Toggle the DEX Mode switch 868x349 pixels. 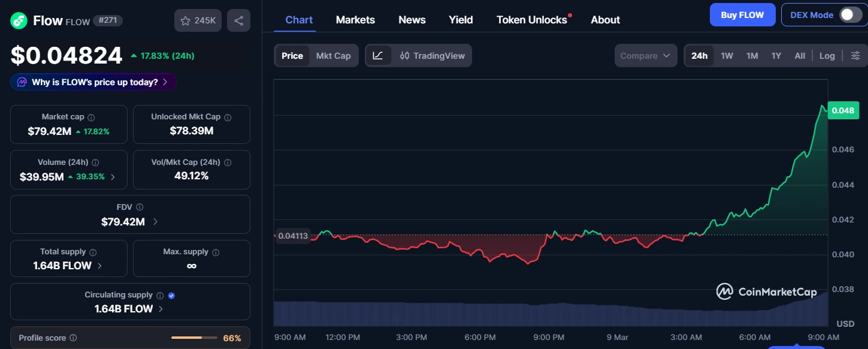[x=850, y=14]
